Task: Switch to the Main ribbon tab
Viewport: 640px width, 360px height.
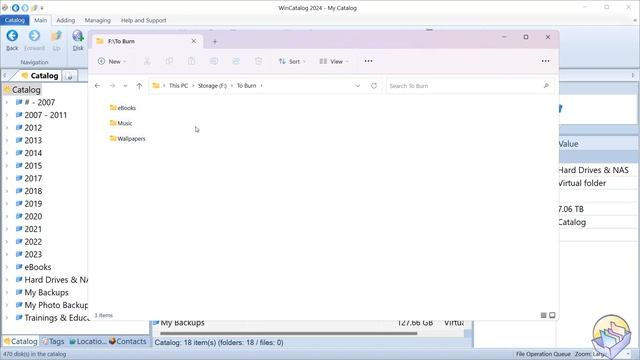Action: point(40,20)
